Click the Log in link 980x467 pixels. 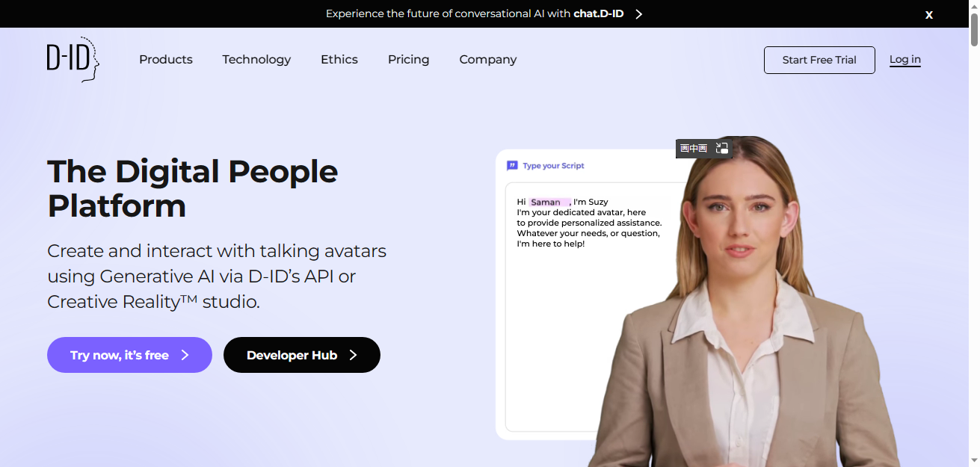(x=905, y=60)
